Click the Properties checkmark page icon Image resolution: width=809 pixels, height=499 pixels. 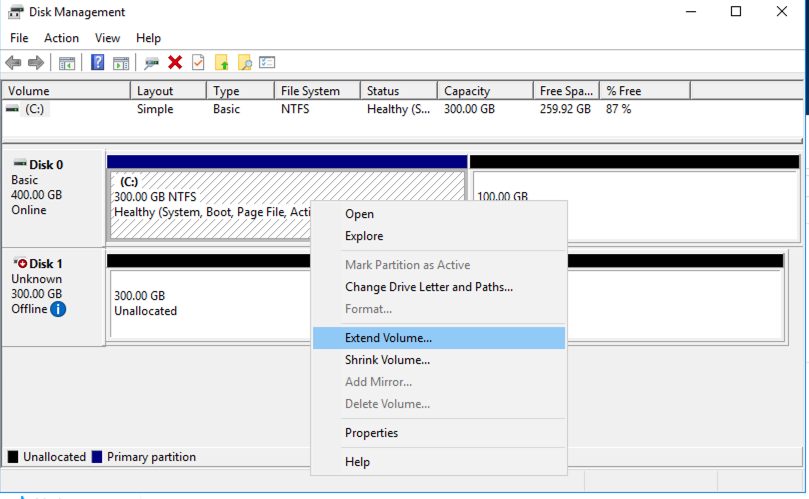click(x=198, y=62)
